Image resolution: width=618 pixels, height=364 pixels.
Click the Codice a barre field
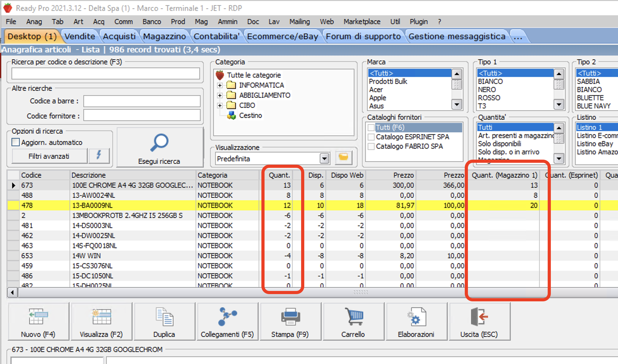point(142,101)
